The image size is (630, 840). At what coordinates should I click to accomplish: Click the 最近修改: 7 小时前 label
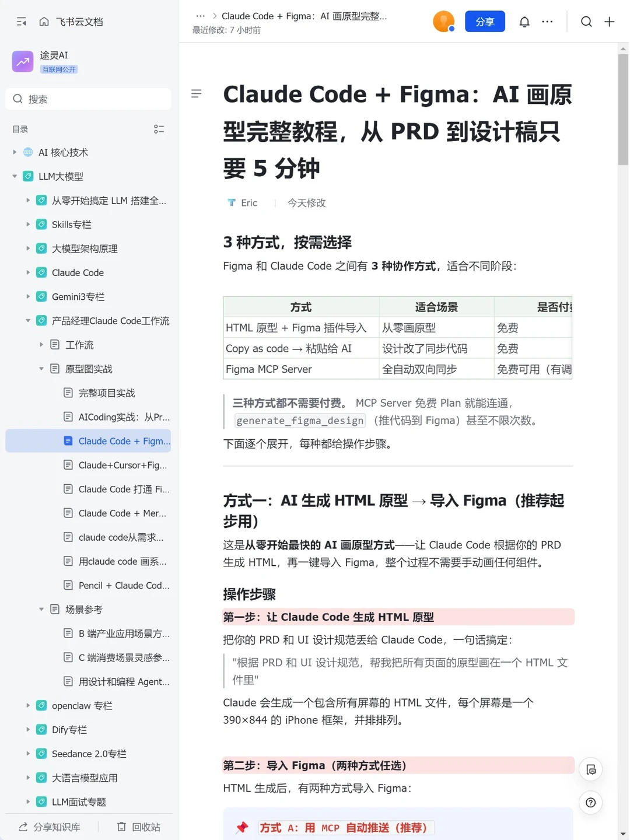[x=226, y=30]
